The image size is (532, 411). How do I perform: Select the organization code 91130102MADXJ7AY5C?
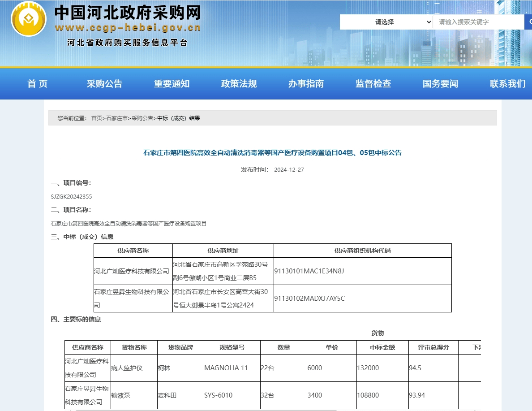pos(309,298)
